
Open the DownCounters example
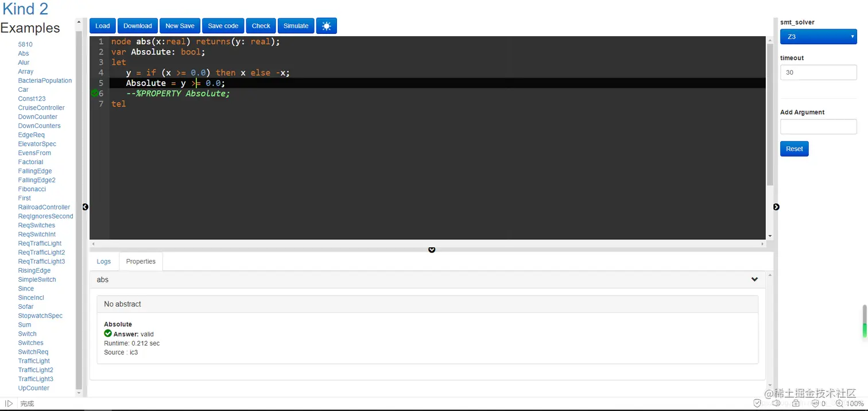click(39, 126)
